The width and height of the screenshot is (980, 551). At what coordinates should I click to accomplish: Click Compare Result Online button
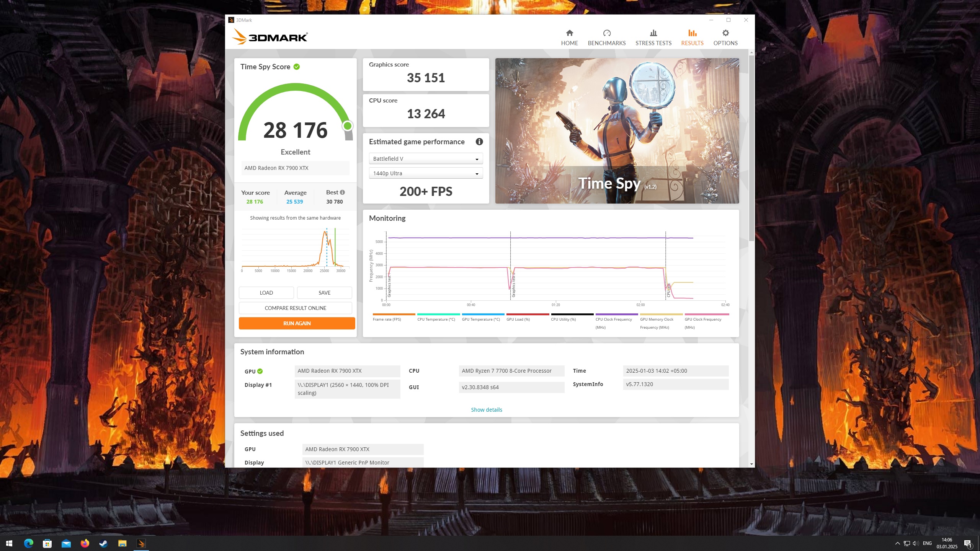295,308
